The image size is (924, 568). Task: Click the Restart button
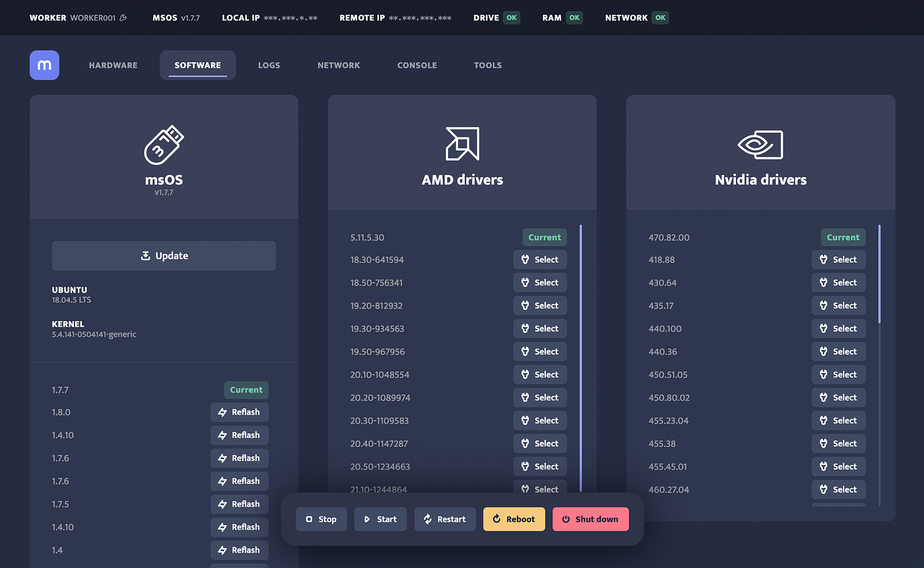coord(445,519)
